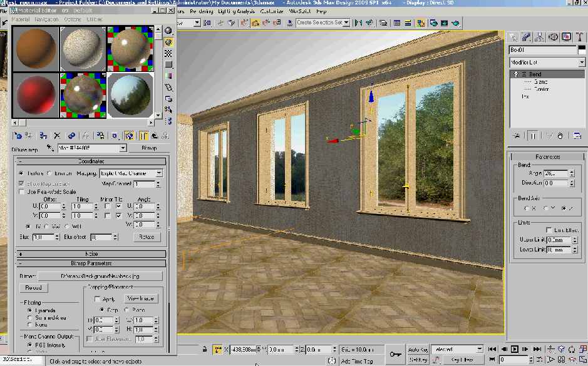Toggle Show Map in Viewport icon
This screenshot has width=588, height=366.
pos(130,136)
